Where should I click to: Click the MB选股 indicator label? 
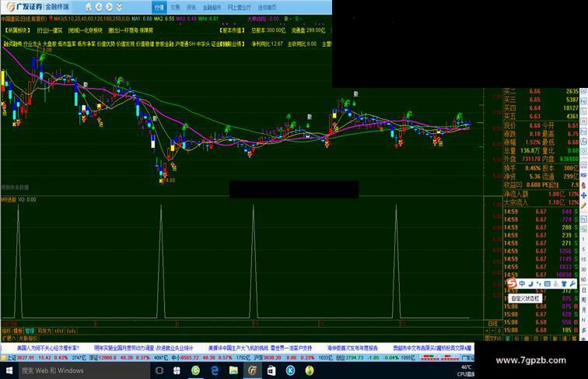9,200
